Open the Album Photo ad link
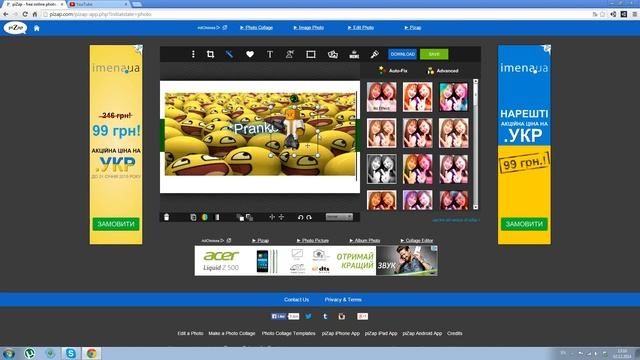This screenshot has height=360, width=640. click(x=365, y=240)
